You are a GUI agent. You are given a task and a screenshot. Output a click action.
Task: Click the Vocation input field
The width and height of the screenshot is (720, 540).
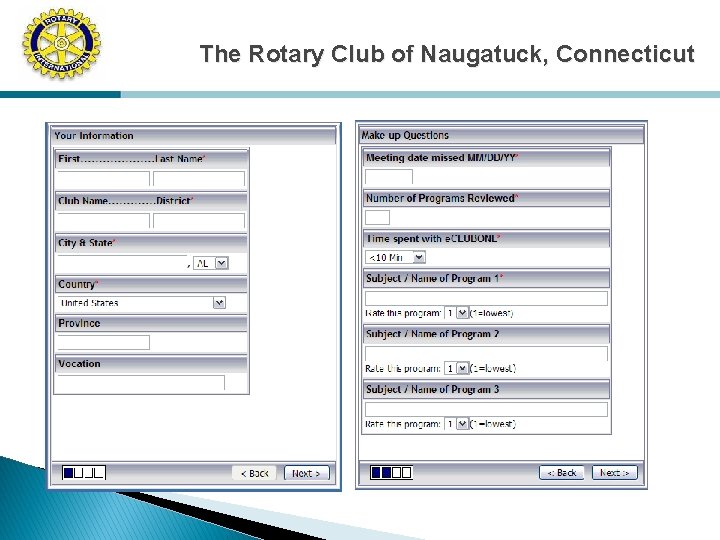[141, 382]
